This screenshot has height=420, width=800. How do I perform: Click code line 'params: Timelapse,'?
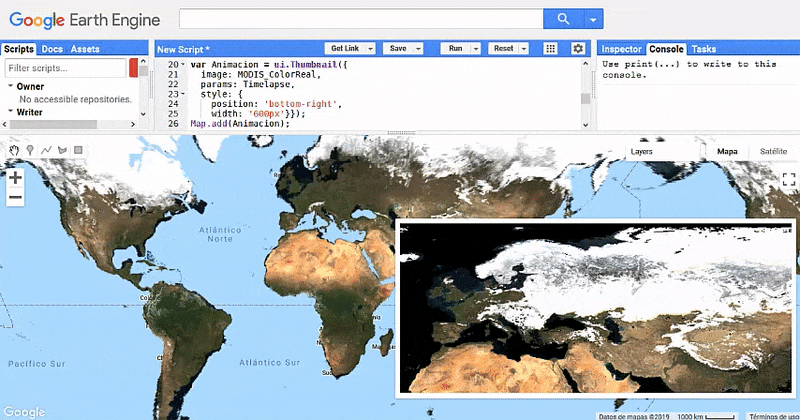pos(247,84)
